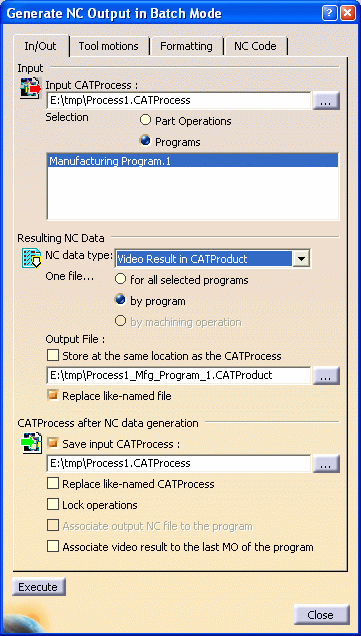Uncheck Replace like-named file
Image resolution: width=361 pixels, height=636 pixels.
point(53,395)
